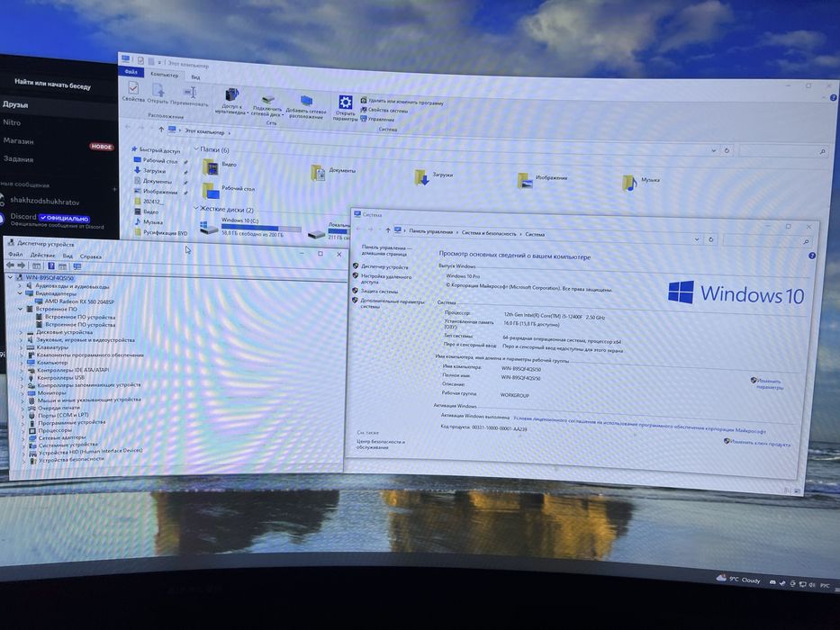This screenshot has height=630, width=840.
Task: Select the Windows 10 (C:) drive
Action: [x=251, y=227]
